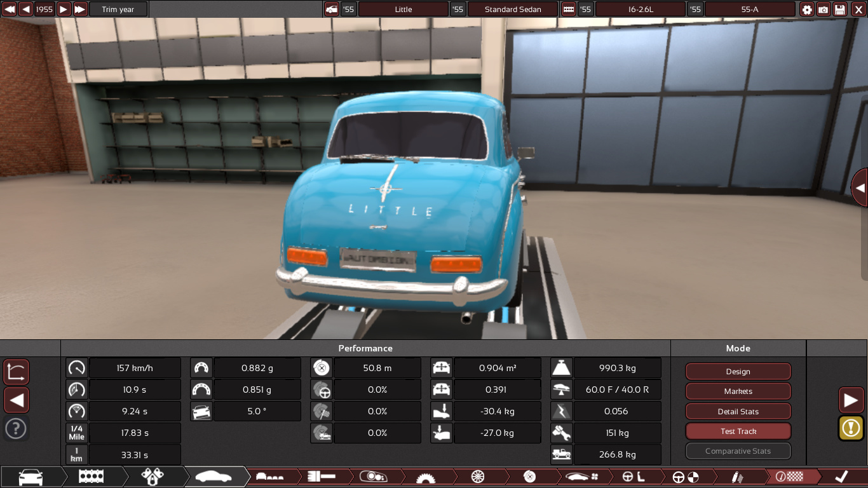868x488 pixels.
Task: Switch to Markets mode
Action: point(738,391)
